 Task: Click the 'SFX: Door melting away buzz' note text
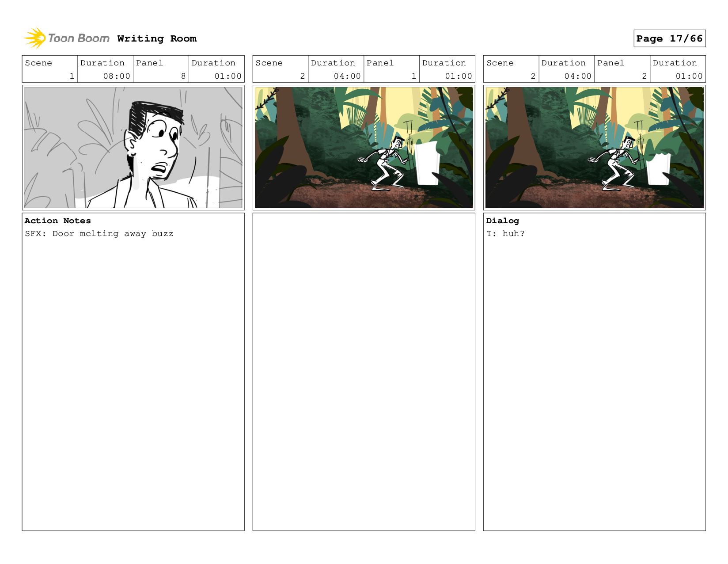click(x=99, y=233)
